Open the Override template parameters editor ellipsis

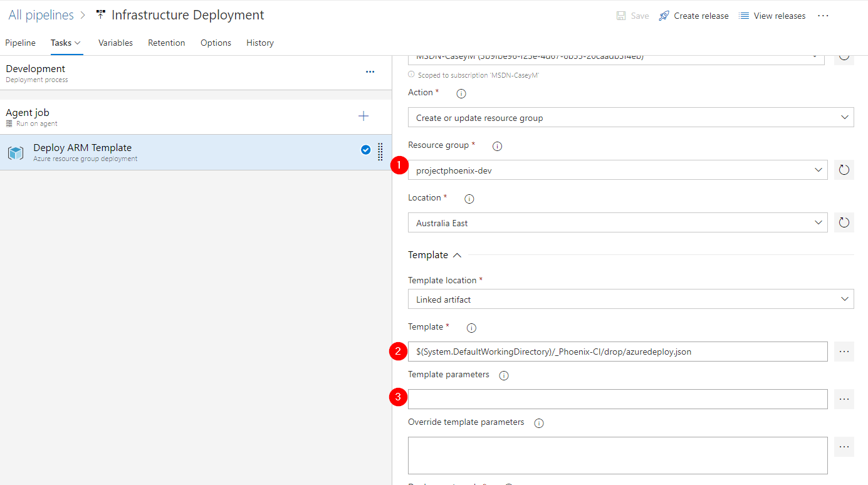tap(844, 447)
